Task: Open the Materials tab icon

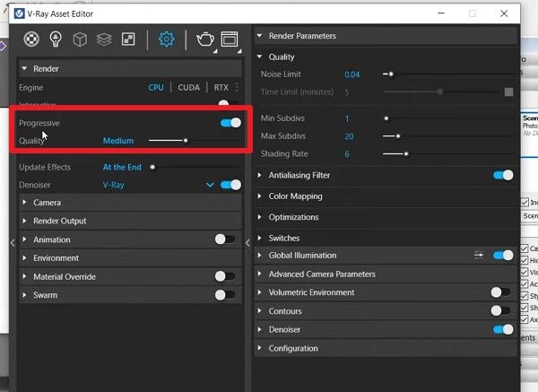Action: (x=31, y=39)
